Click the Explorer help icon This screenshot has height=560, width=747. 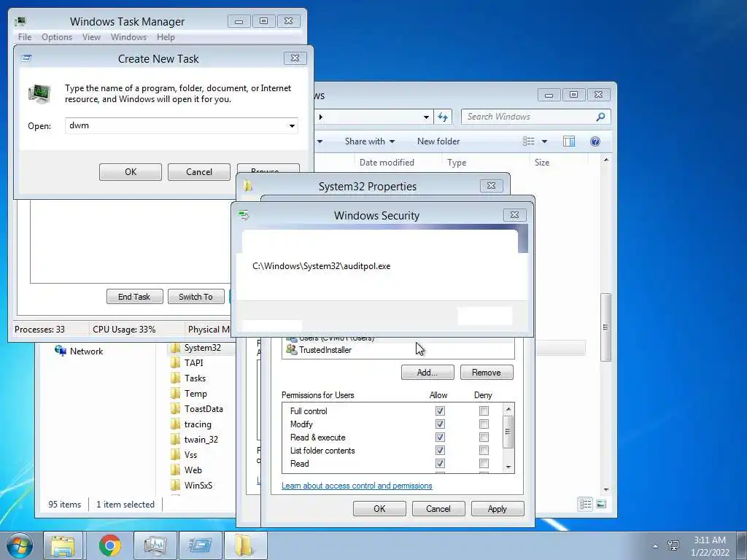pos(595,141)
